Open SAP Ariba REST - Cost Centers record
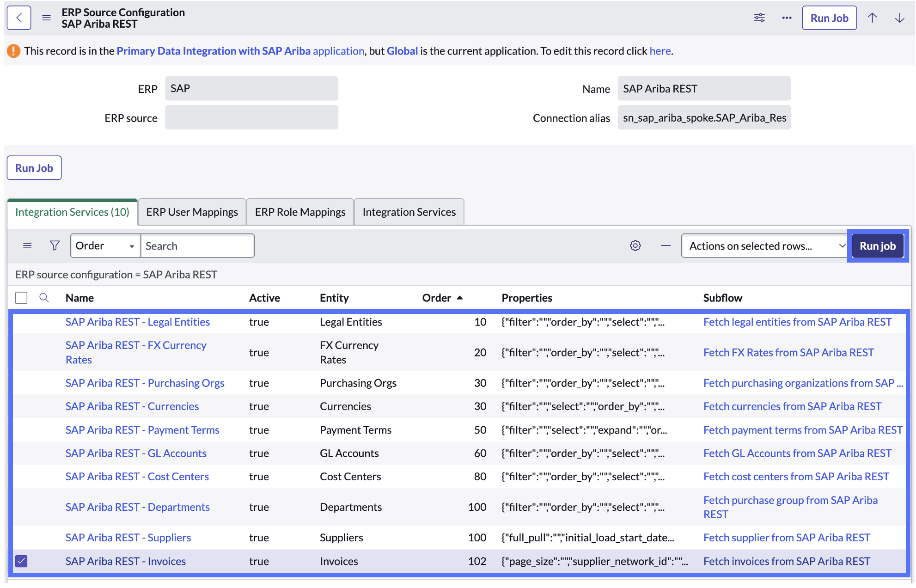 click(x=137, y=476)
